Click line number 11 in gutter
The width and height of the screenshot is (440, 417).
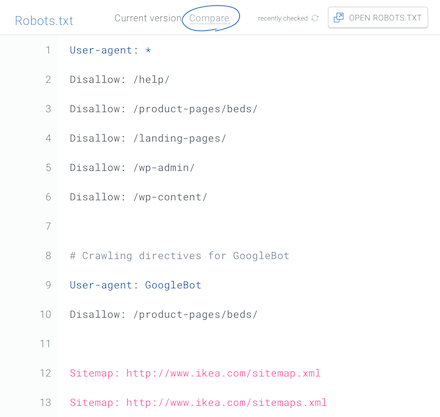point(45,344)
